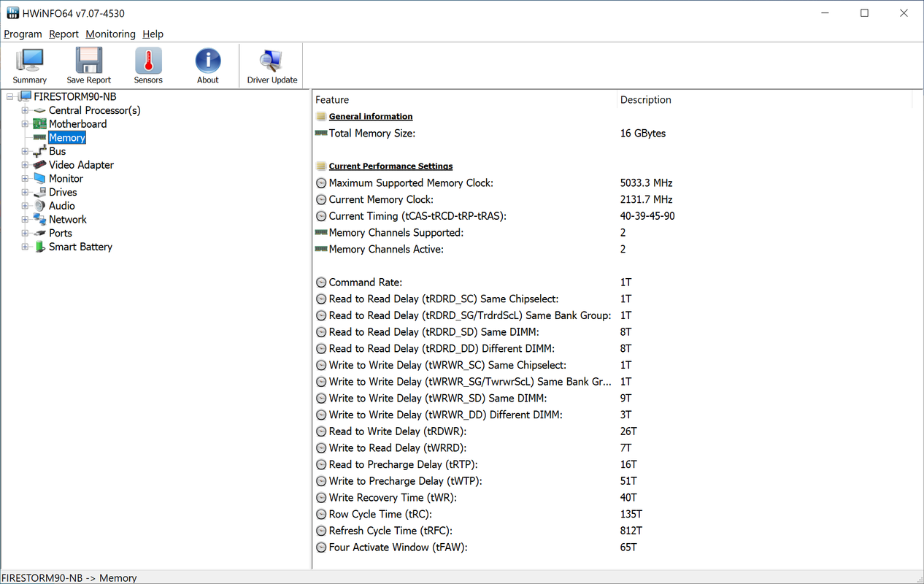Image resolution: width=924 pixels, height=584 pixels.
Task: Click the icon beside Memory Channels Active
Action: coord(321,249)
